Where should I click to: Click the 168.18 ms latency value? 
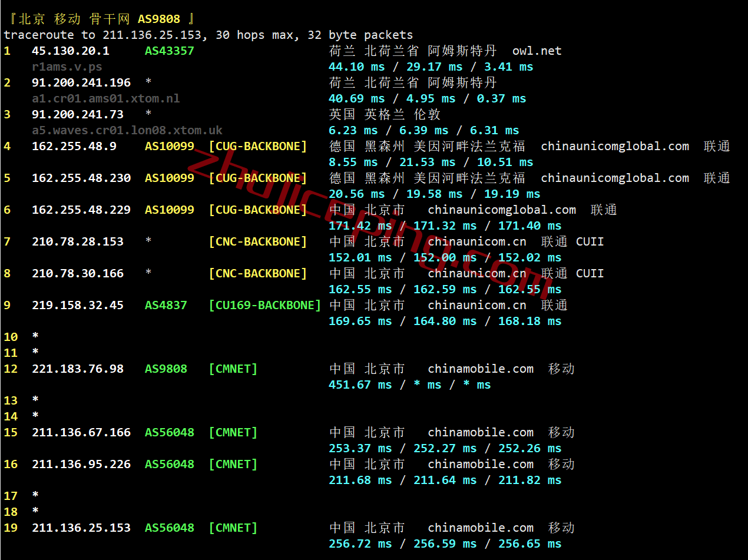(530, 321)
